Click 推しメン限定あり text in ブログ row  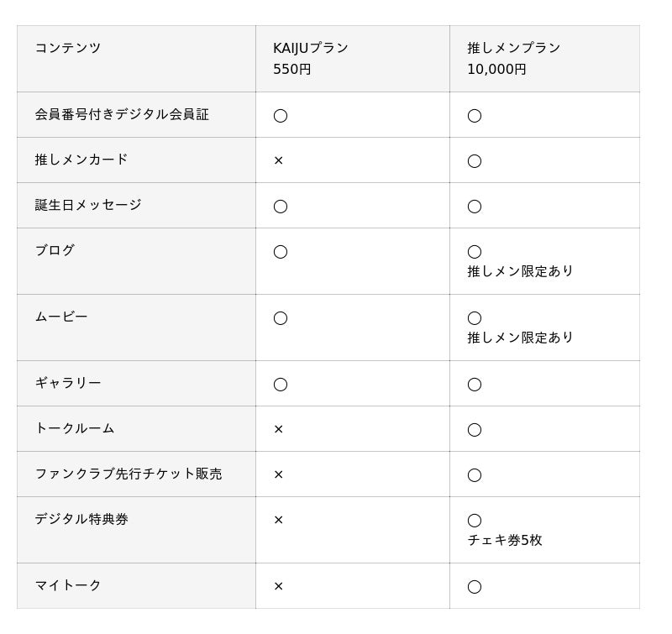click(x=520, y=271)
